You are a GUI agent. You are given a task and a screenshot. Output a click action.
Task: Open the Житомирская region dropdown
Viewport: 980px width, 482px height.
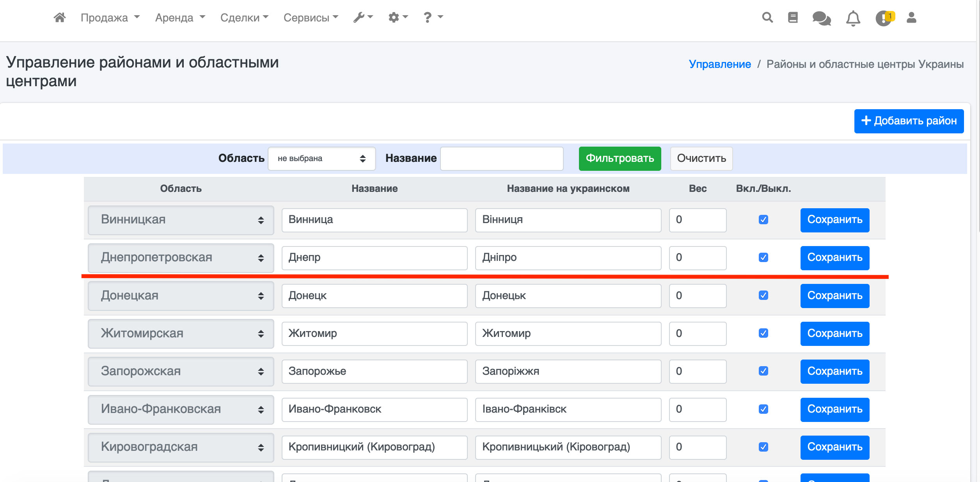click(181, 333)
